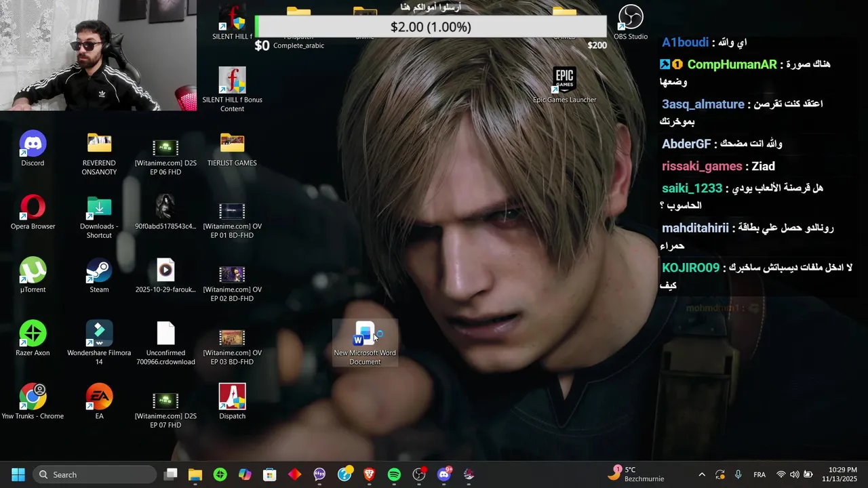Click the sync update tray icon
This screenshot has width=868, height=488.
coord(720,474)
